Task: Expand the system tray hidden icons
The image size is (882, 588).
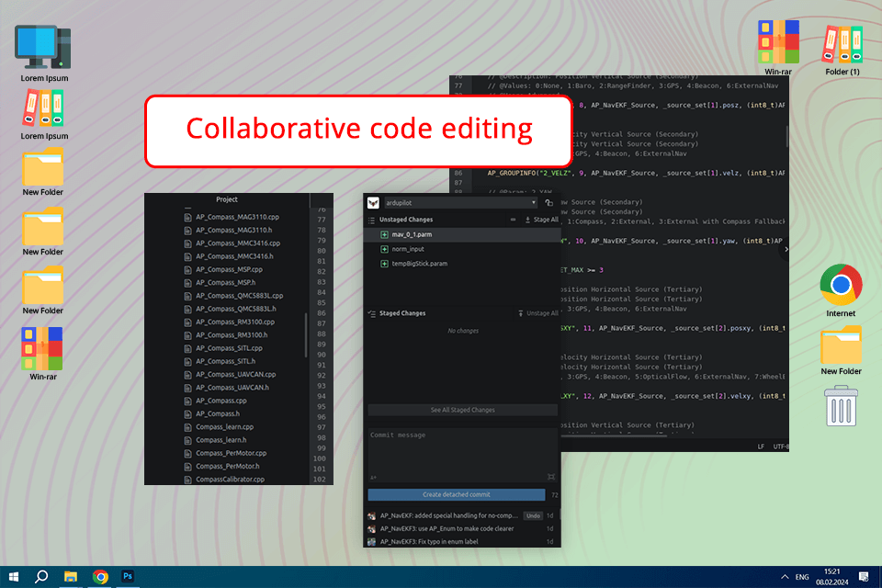Action: (x=785, y=577)
